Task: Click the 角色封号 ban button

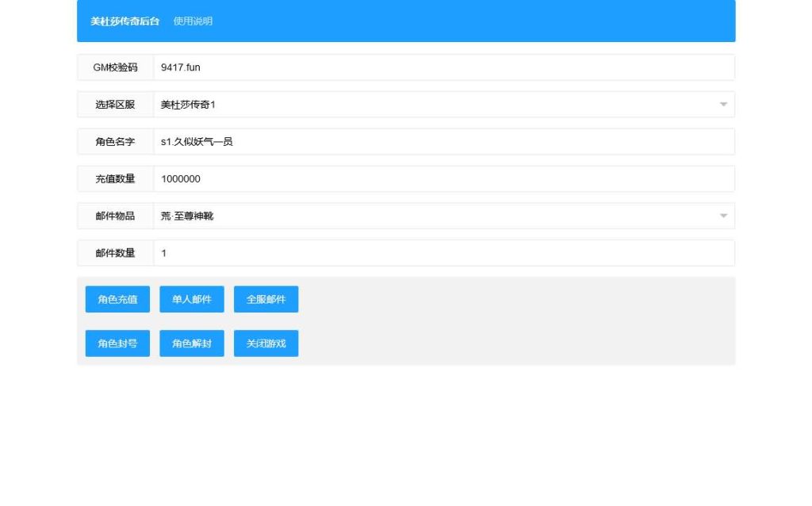Action: point(117,343)
